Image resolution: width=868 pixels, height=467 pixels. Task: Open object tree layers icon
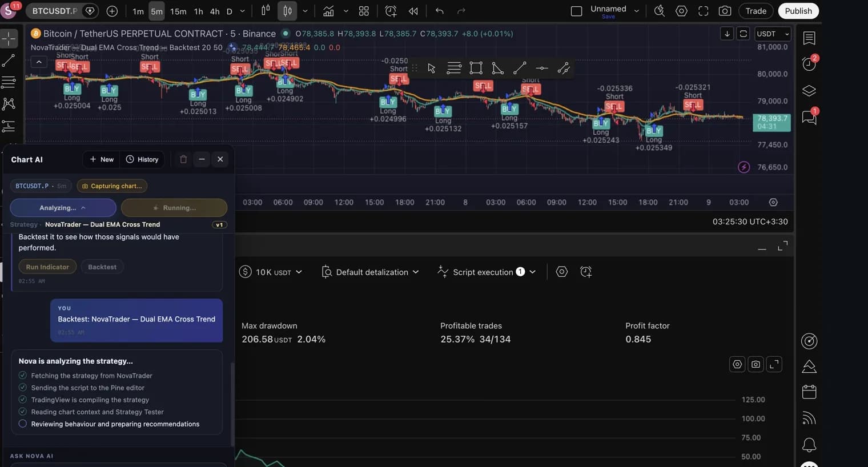[809, 91]
